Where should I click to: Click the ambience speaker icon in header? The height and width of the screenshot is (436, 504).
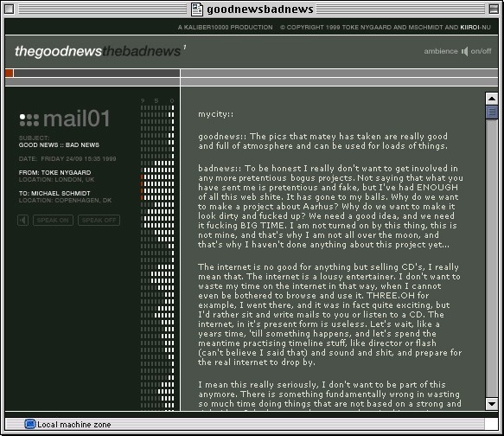click(465, 51)
